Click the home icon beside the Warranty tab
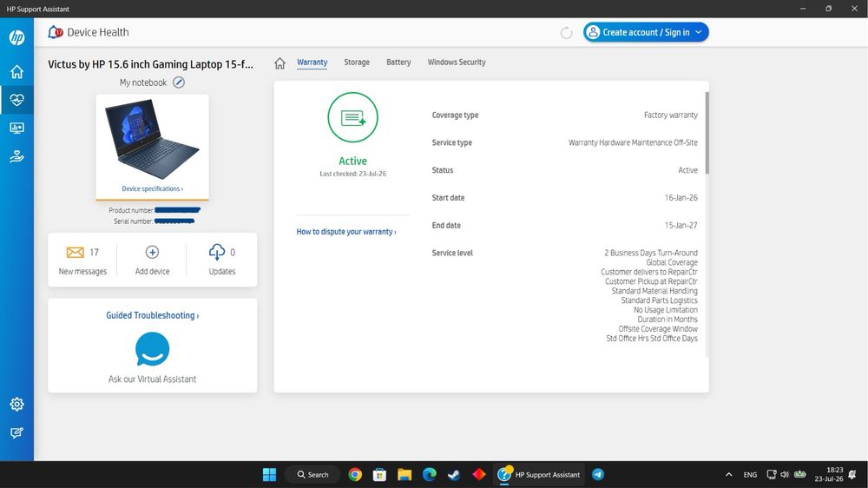The image size is (868, 488). tap(280, 63)
